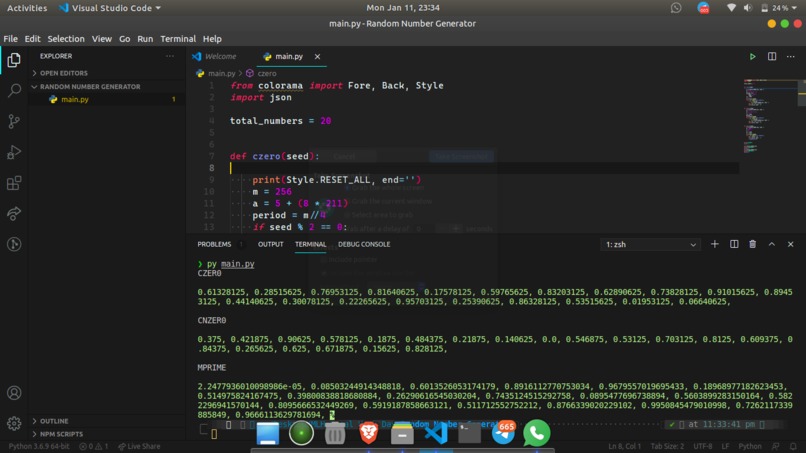Screen dimensions: 806x453
Task: Open the notifications bell in status bar
Action: click(793, 446)
